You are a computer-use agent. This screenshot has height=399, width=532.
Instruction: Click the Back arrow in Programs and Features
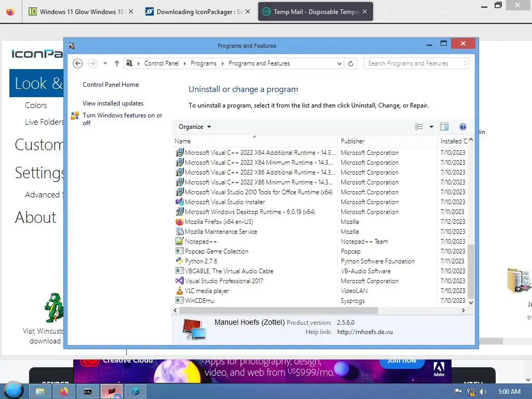pyautogui.click(x=78, y=63)
